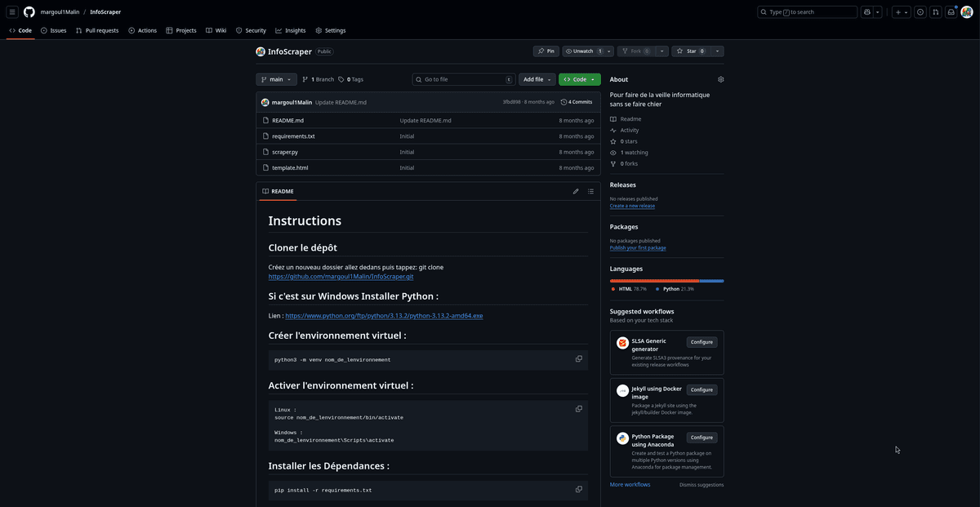The width and height of the screenshot is (980, 507).
Task: Edit README with the pencil icon
Action: [x=576, y=191]
